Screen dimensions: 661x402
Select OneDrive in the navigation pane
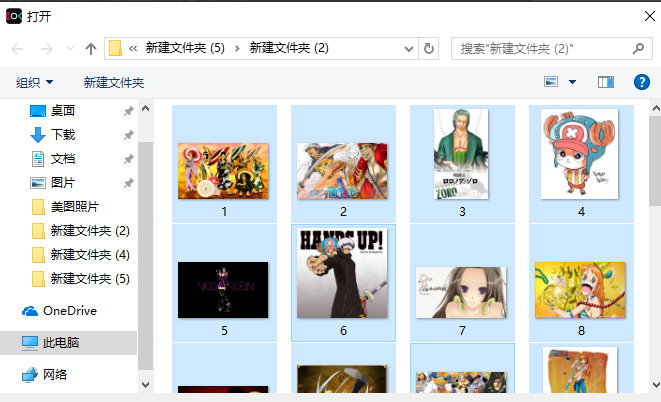[70, 311]
